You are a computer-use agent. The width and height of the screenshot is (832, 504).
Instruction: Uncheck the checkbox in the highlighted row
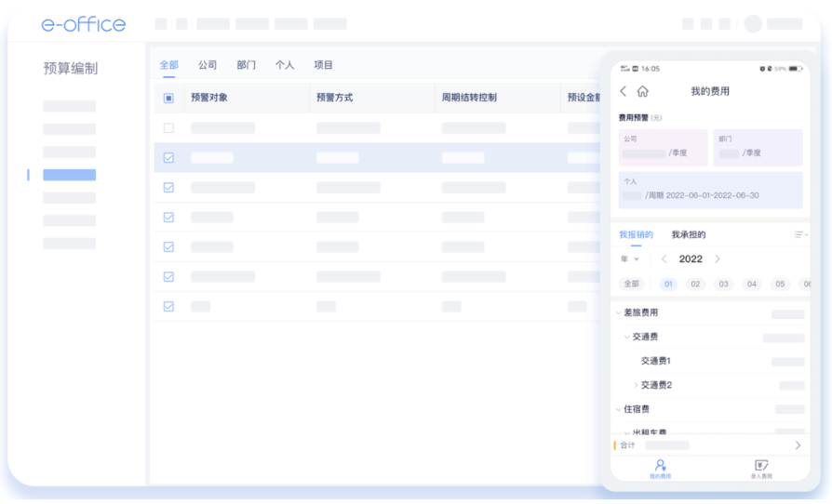click(x=168, y=158)
